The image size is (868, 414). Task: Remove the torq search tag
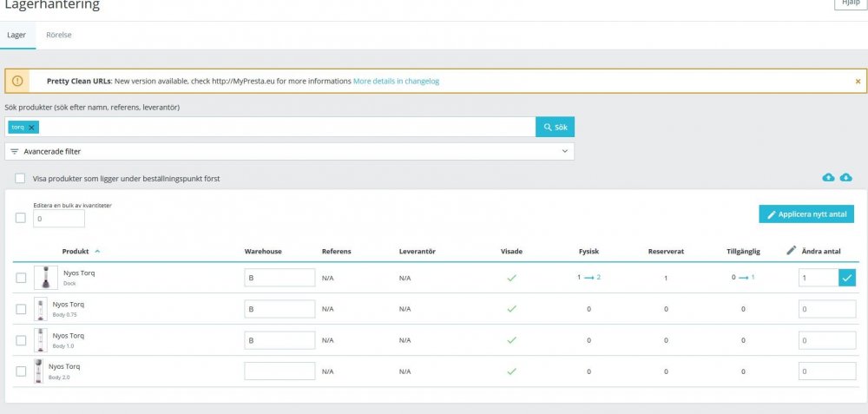32,128
